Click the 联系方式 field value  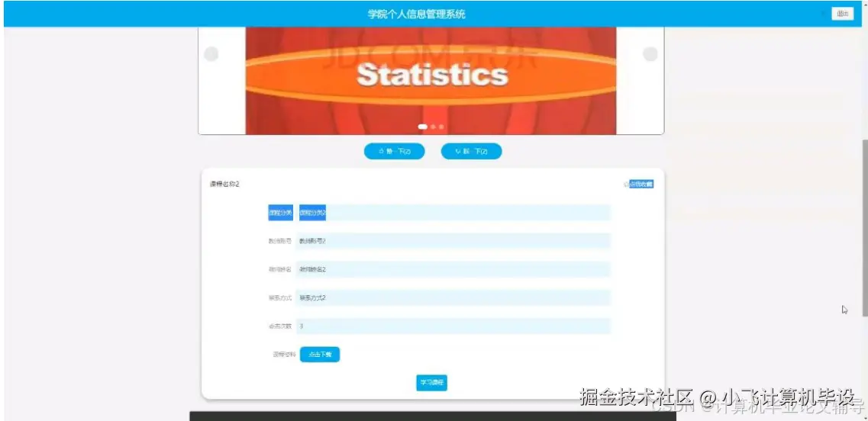(453, 297)
